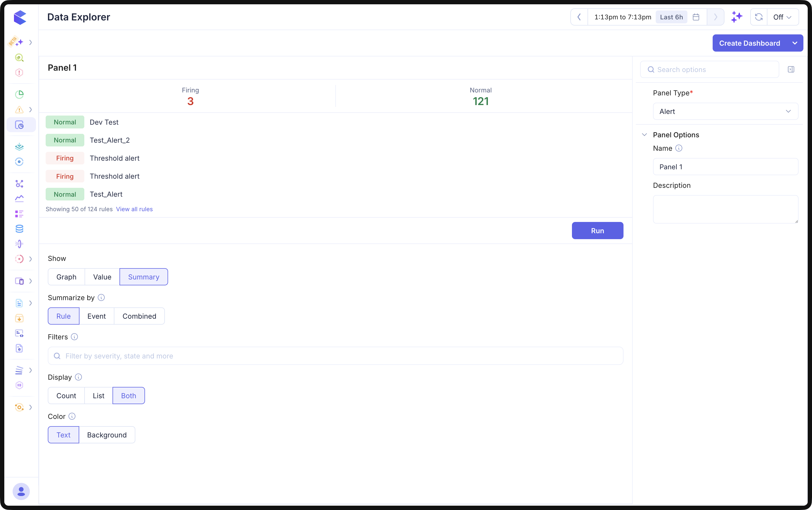Open the KB hexagon sidebar icon
Screen dimensions: 812x510
click(19, 385)
